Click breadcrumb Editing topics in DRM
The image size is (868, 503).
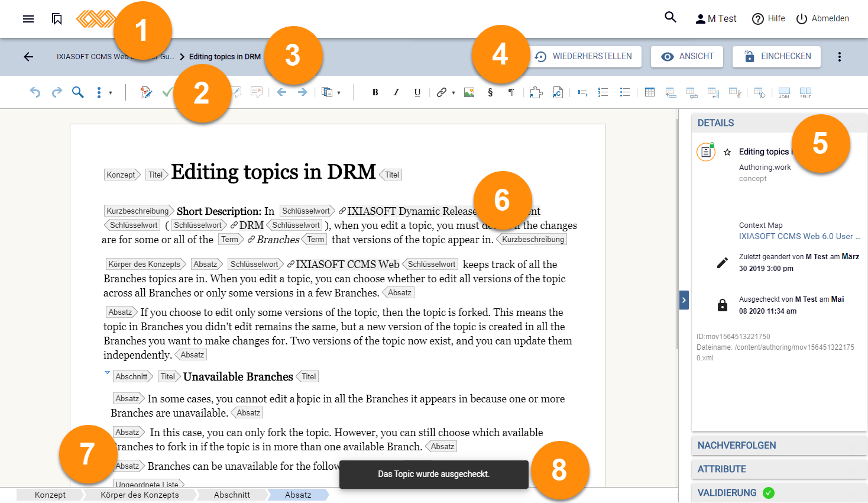pos(225,57)
